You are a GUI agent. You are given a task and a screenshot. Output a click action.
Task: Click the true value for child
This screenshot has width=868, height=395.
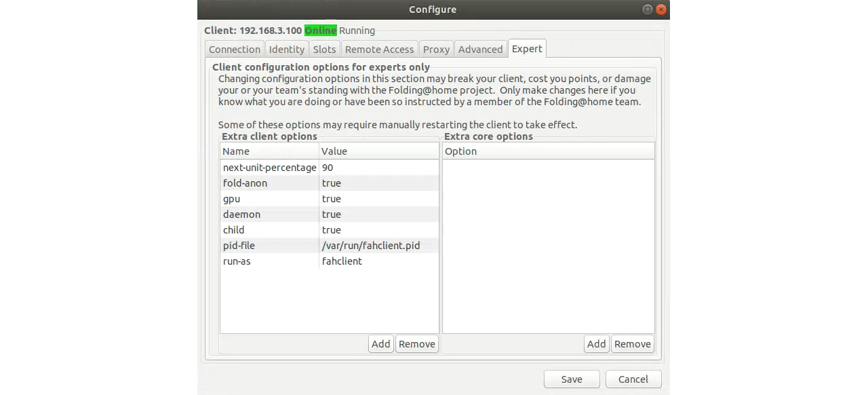(332, 230)
